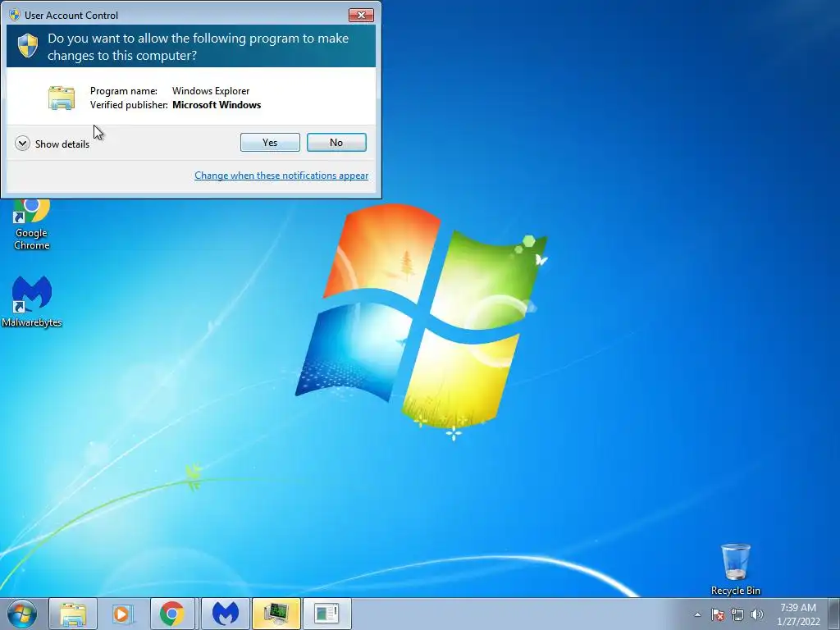Show hidden system tray icons arrow
840x630 pixels.
(x=697, y=615)
